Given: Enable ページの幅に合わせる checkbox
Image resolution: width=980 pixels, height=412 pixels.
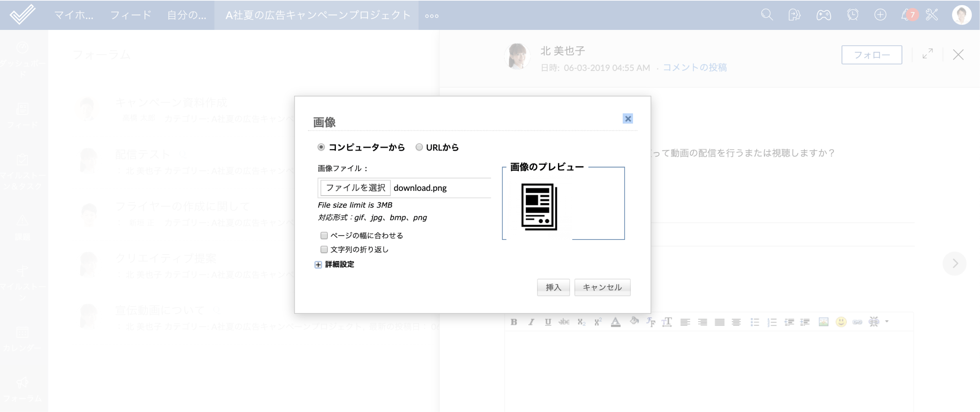Looking at the screenshot, I should click(324, 235).
